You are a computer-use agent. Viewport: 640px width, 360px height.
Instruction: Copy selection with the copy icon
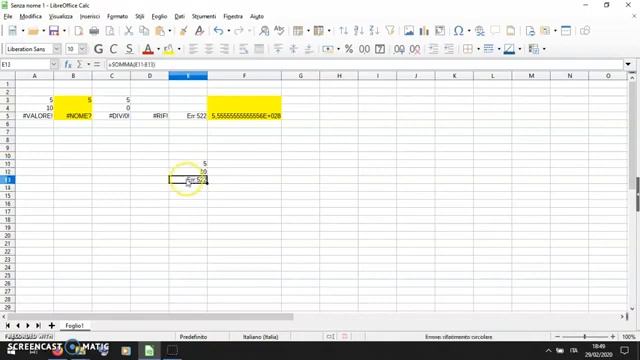(x=144, y=31)
